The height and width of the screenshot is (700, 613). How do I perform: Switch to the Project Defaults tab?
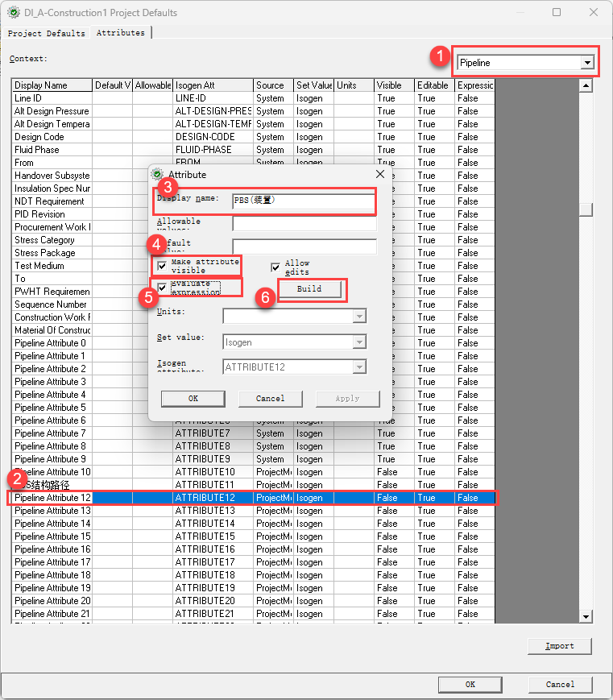coord(46,33)
